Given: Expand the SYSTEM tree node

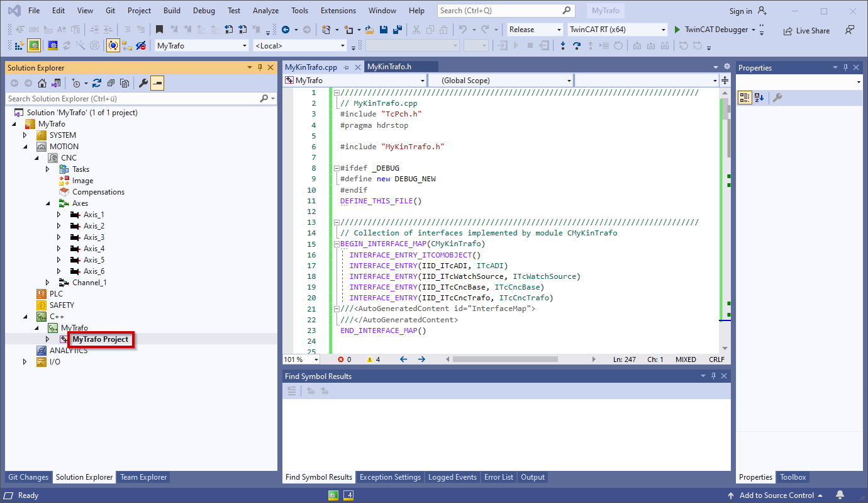Looking at the screenshot, I should 25,135.
